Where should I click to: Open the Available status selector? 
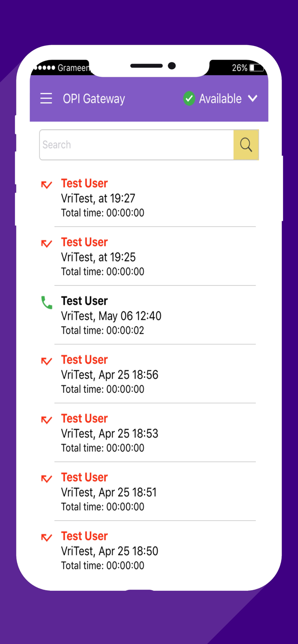(220, 99)
